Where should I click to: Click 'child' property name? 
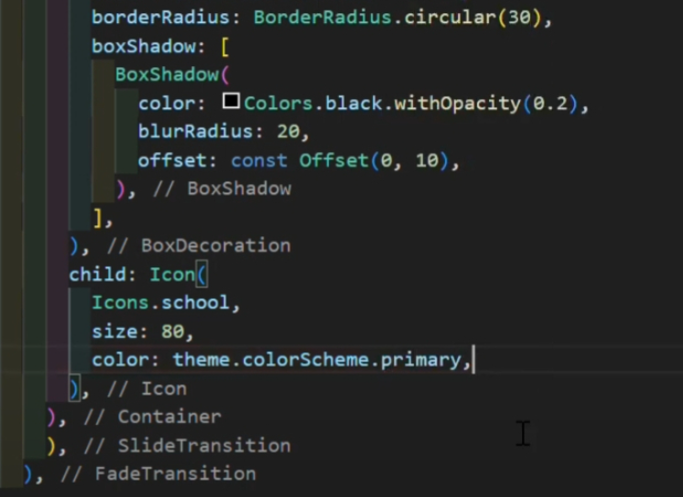click(98, 275)
